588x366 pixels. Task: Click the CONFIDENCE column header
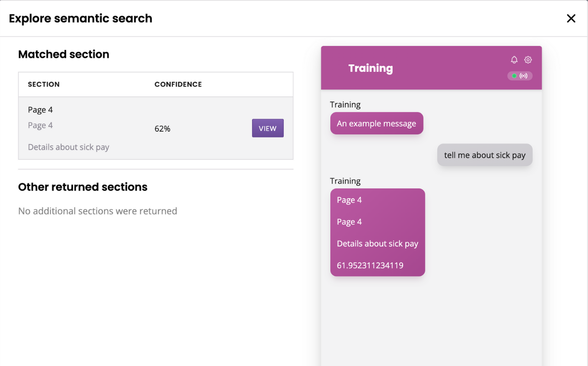click(x=178, y=84)
